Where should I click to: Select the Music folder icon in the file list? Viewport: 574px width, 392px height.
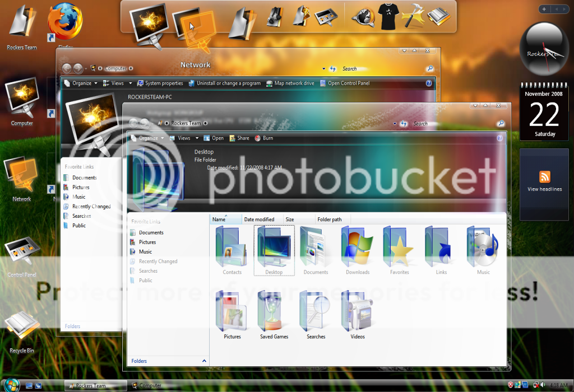coord(483,251)
